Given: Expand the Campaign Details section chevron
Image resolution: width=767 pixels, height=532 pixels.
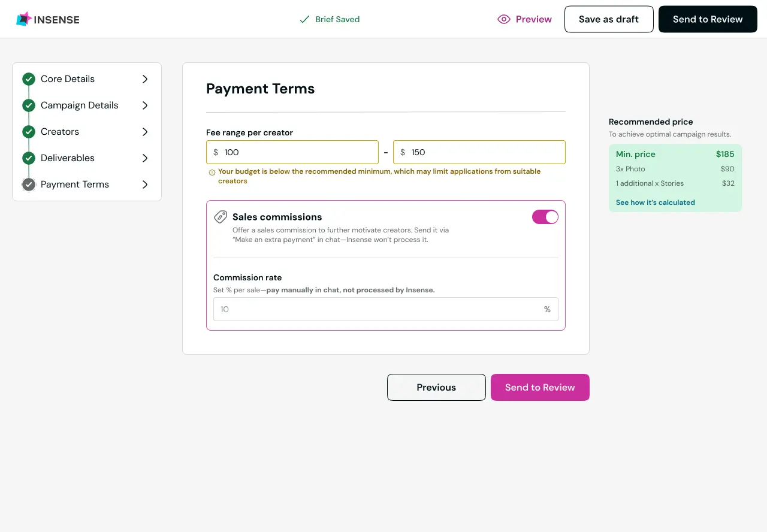Looking at the screenshot, I should (x=144, y=105).
